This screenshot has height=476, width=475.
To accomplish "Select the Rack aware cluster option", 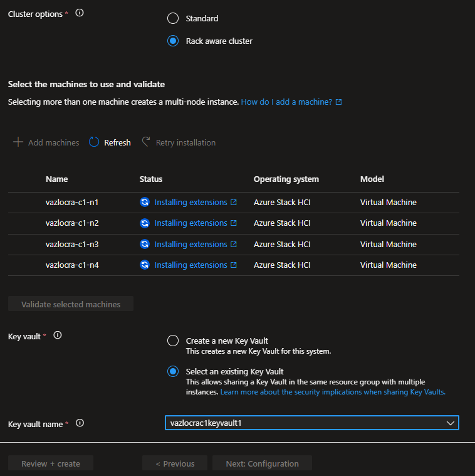I will point(173,41).
